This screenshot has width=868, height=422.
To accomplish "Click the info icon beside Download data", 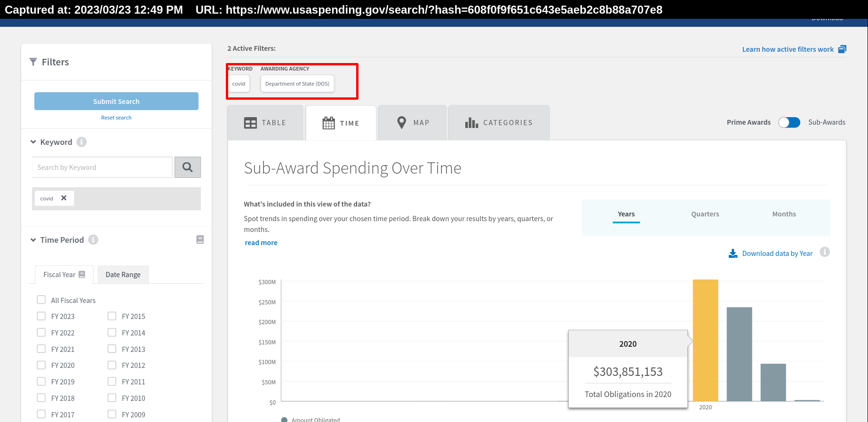I will click(x=825, y=252).
